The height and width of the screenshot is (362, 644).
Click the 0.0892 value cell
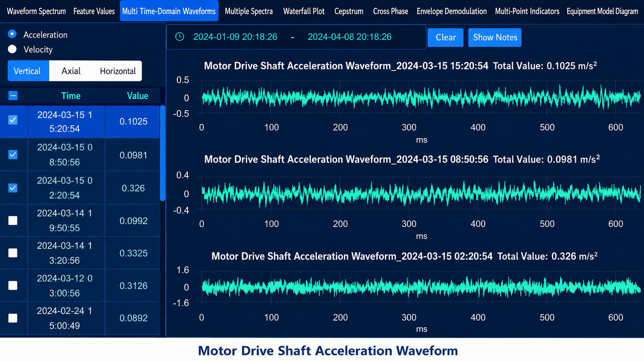coord(132,318)
